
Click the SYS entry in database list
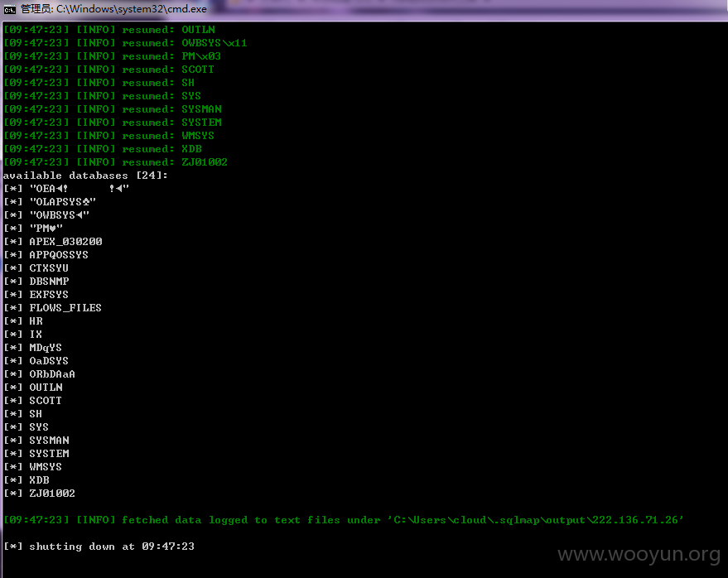[26, 427]
